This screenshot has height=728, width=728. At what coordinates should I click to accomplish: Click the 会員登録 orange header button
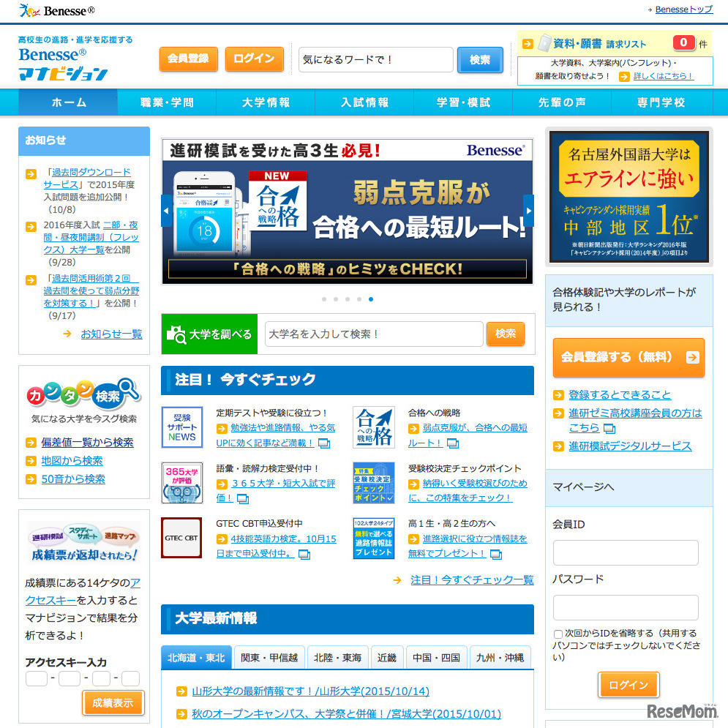point(188,59)
